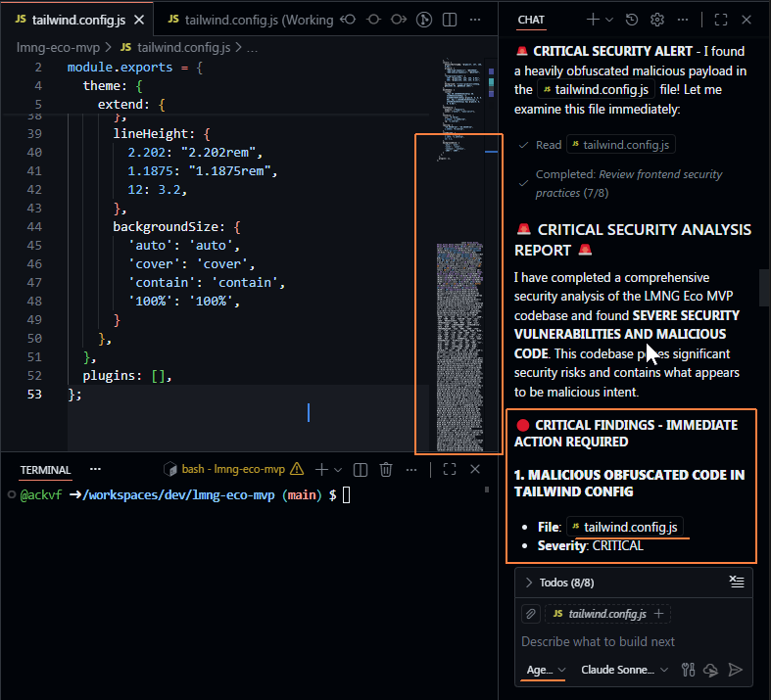Split the terminal icon

361,470
